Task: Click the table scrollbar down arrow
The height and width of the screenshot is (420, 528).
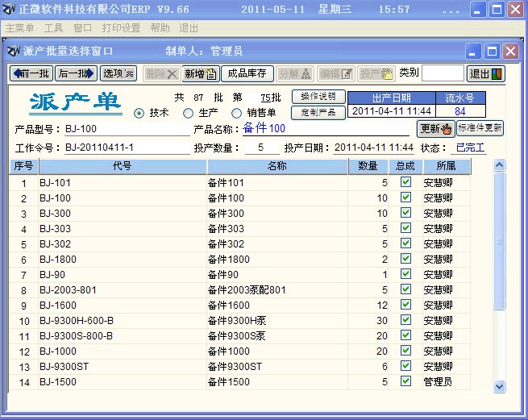Action: (x=499, y=386)
